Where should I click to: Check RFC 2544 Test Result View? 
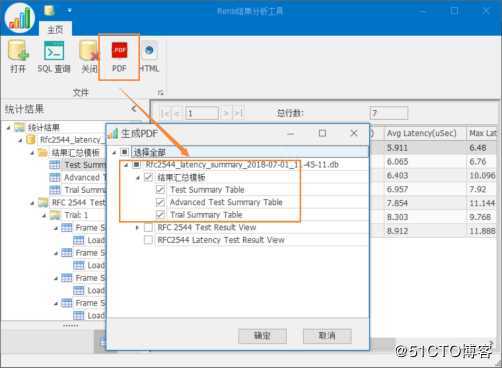pos(148,227)
